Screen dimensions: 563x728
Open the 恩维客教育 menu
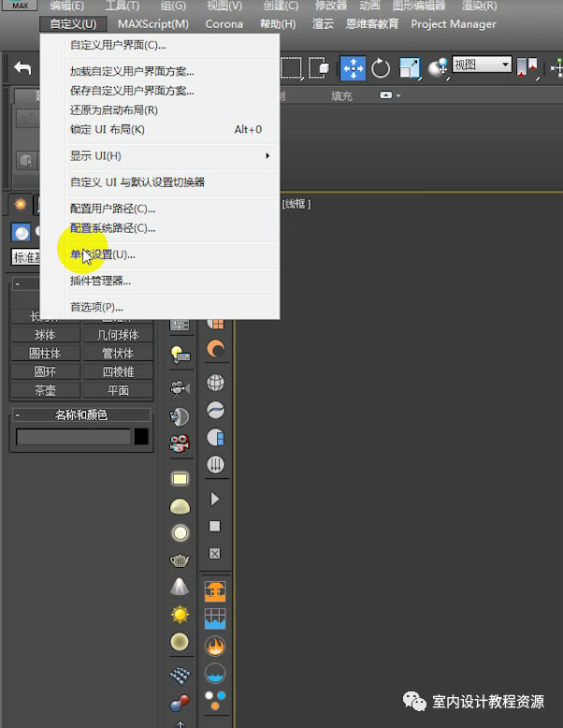click(x=372, y=24)
